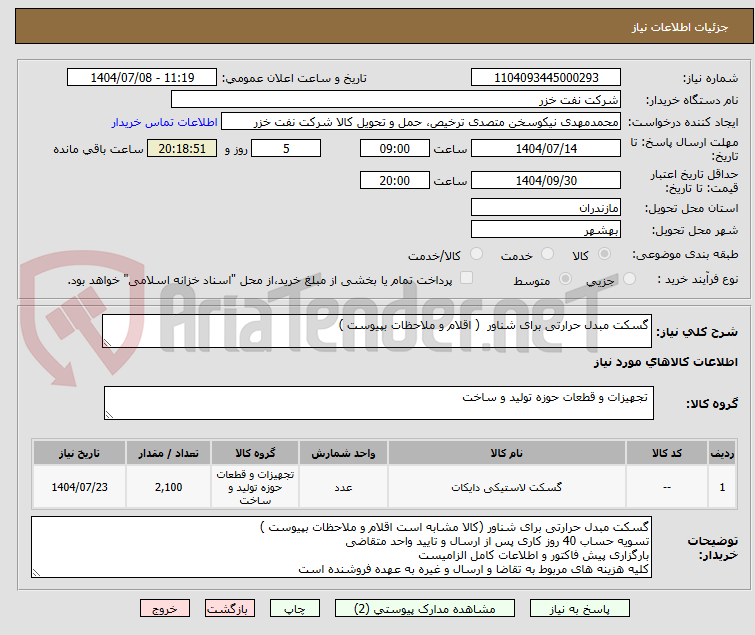Screen dimensions: 755x635
Task: Click item name گسکت لاستیکی دایکات
Action: click(507, 487)
